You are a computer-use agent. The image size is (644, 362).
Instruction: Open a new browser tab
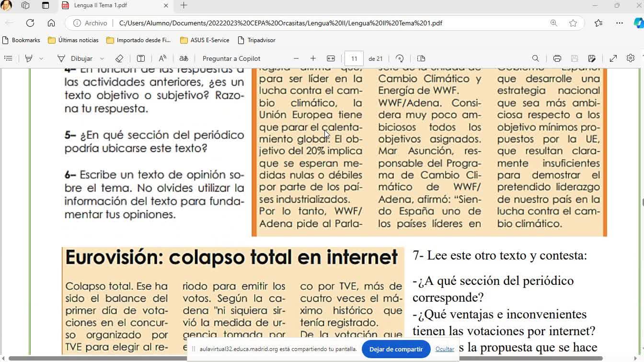[x=184, y=5]
